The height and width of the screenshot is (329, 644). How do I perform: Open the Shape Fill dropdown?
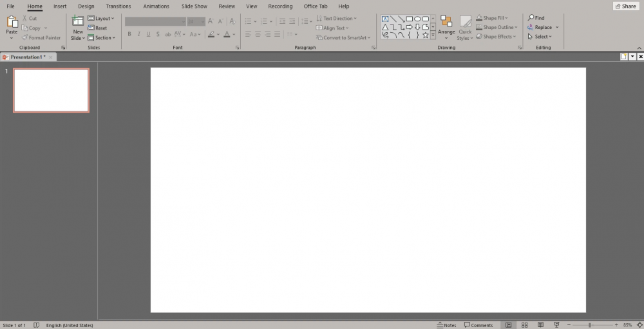click(492, 18)
